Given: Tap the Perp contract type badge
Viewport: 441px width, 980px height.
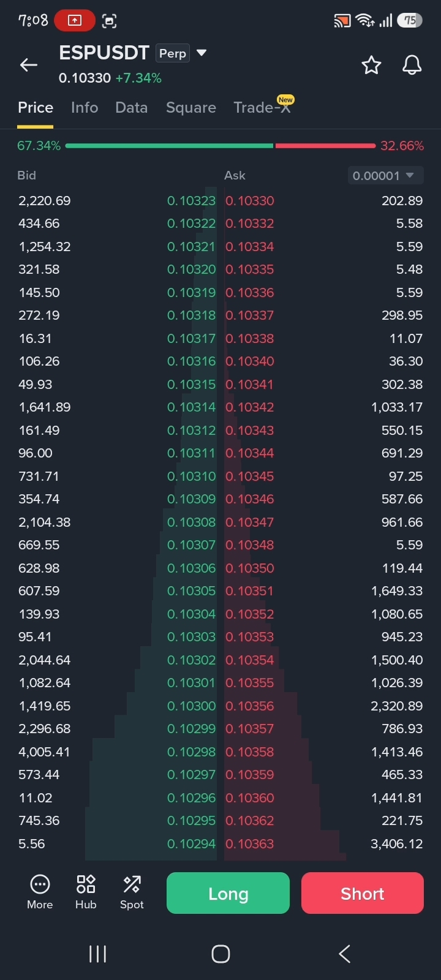Looking at the screenshot, I should click(173, 53).
